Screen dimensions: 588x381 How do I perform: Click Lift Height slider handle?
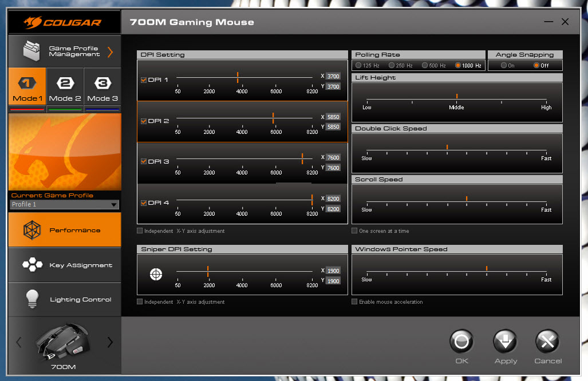click(x=457, y=96)
